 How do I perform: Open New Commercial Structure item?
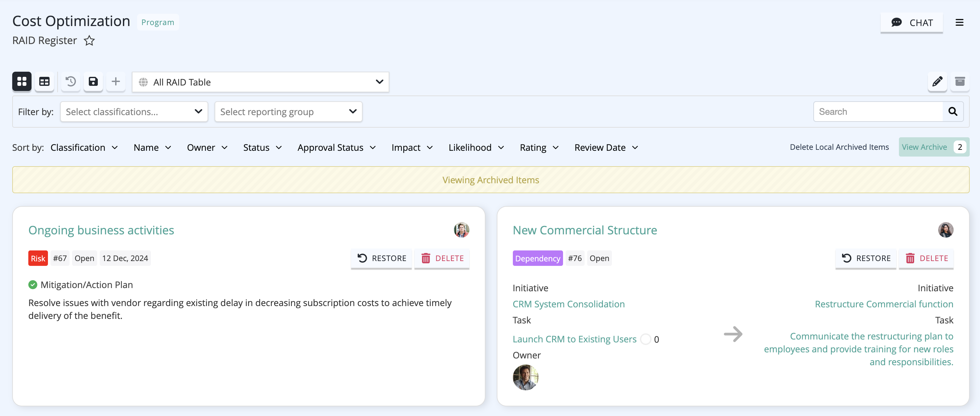[x=585, y=230]
